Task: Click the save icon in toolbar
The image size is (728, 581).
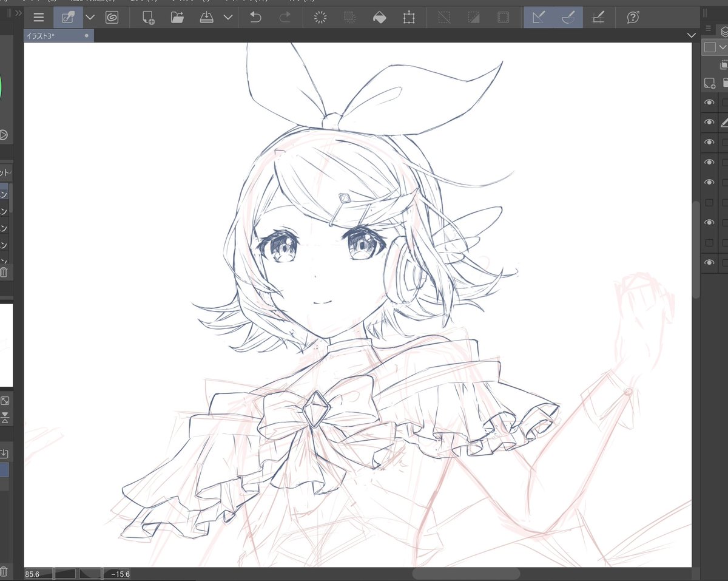Action: [x=207, y=18]
